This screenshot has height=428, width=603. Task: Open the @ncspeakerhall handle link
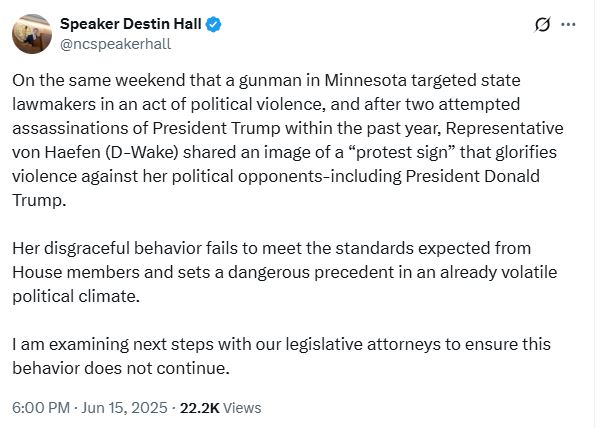pos(115,44)
